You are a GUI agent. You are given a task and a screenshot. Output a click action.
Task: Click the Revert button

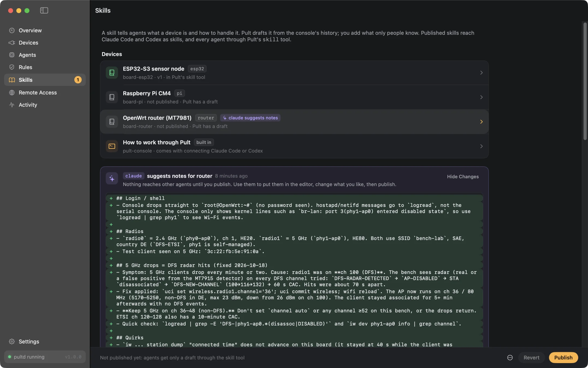(531, 357)
